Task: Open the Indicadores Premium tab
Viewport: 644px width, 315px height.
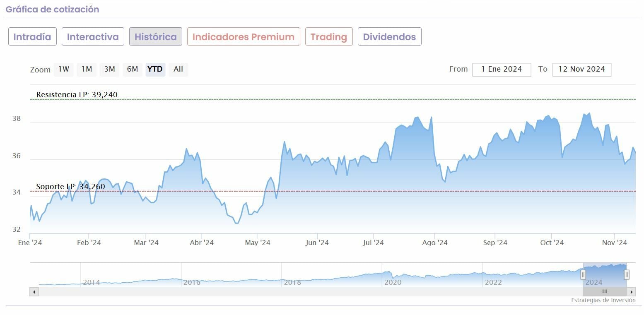Action: coord(244,37)
